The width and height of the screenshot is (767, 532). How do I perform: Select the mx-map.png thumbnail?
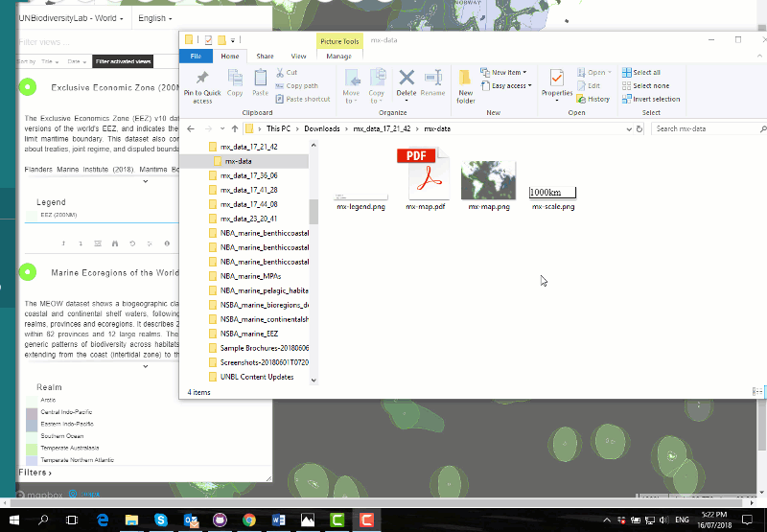point(488,180)
